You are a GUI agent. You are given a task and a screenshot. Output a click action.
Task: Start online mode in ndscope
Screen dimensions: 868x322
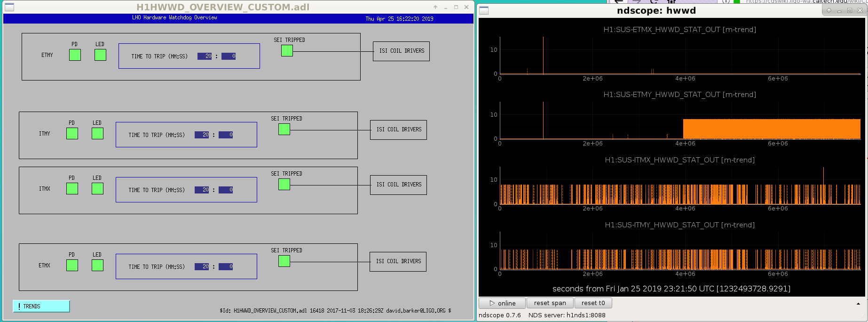coord(502,303)
